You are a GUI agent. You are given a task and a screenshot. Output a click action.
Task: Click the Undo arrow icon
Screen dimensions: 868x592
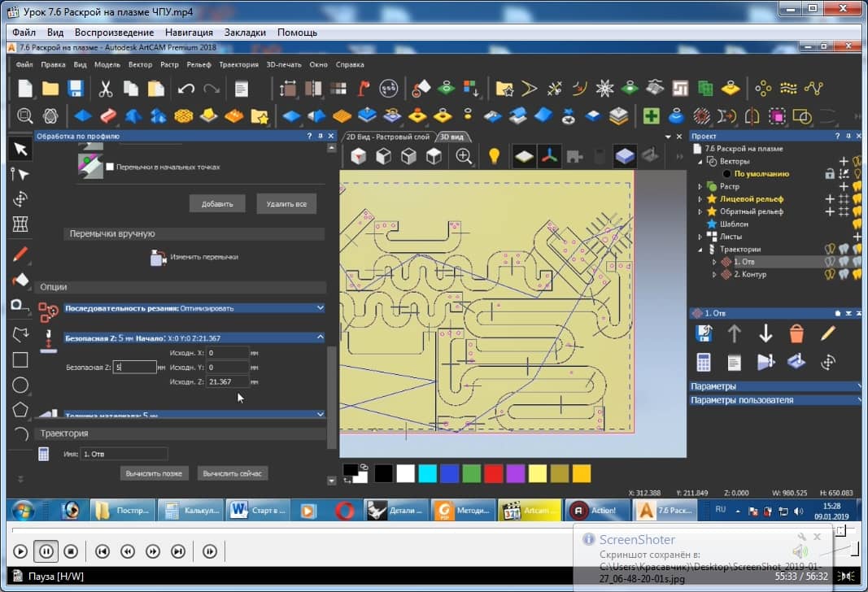[x=185, y=89]
